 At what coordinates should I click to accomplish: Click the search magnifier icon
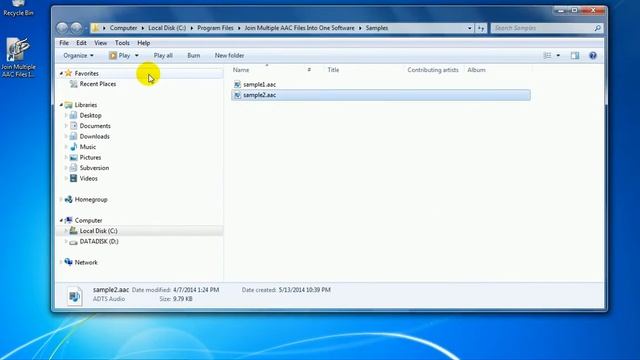[x=597, y=28]
